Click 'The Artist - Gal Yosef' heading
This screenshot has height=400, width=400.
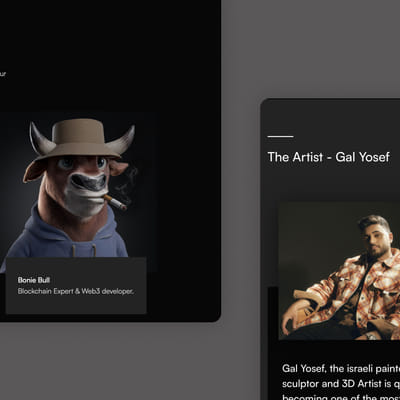pos(328,157)
